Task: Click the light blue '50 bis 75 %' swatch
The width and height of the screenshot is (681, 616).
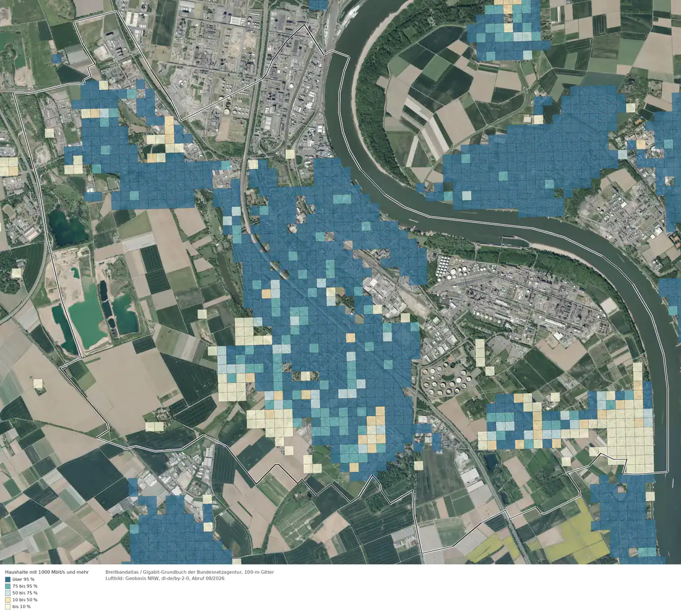Action: click(x=7, y=593)
